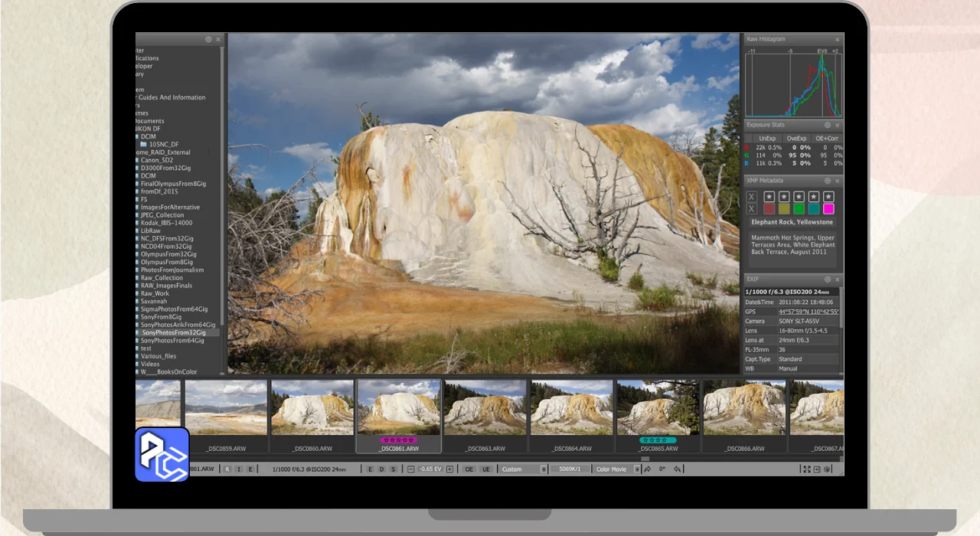Set four-star rating in XMP Metadata
The height and width of the screenshot is (536, 980).
point(814,197)
